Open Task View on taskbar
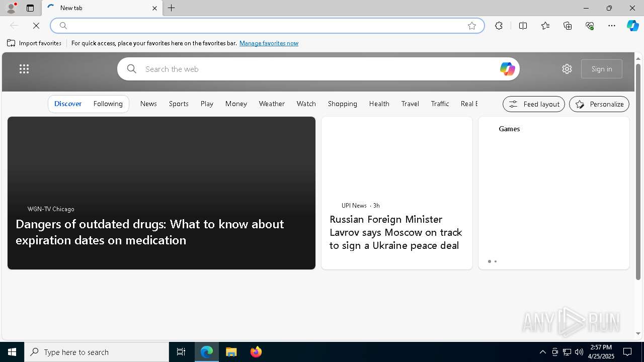The image size is (644, 362). point(181,352)
